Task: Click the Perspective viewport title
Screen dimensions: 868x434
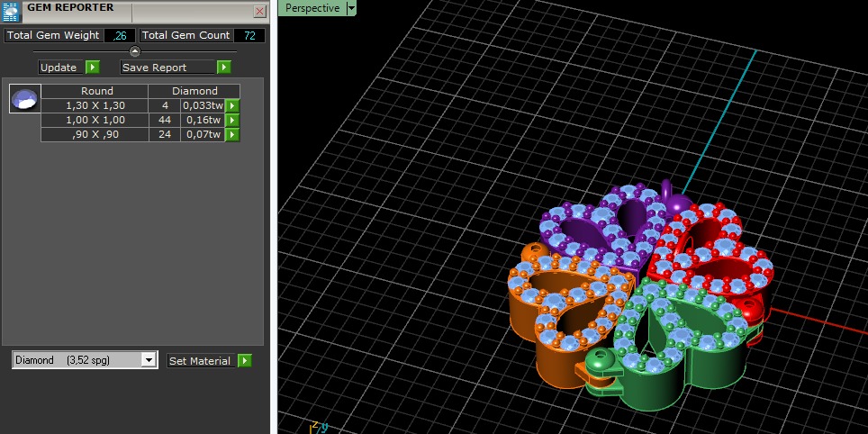Action: tap(312, 8)
